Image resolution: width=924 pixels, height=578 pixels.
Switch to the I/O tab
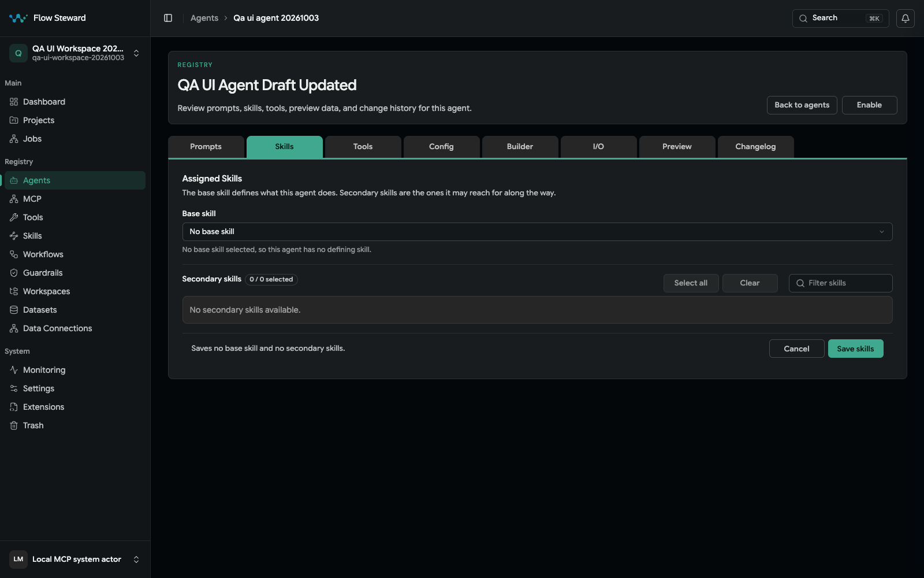pyautogui.click(x=599, y=147)
